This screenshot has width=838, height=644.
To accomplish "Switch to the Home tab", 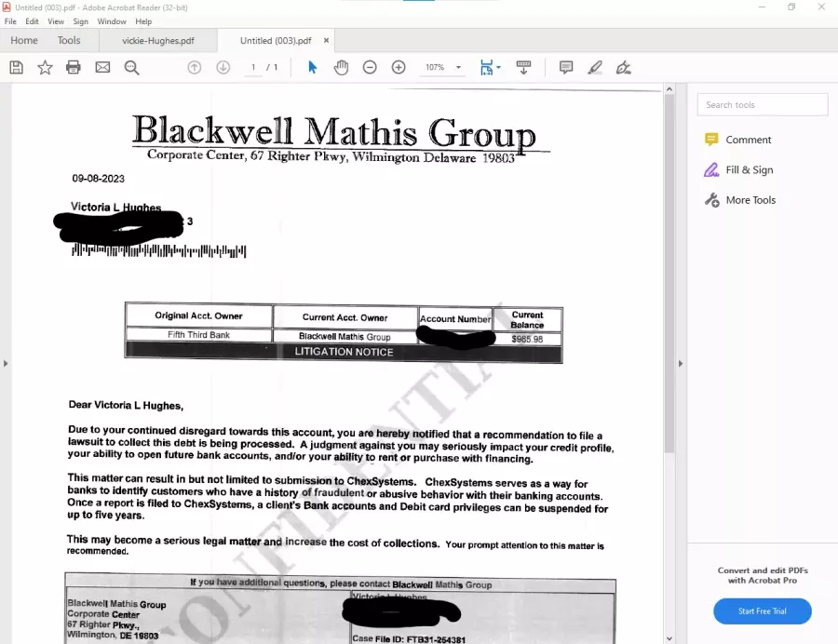I will pos(24,41).
